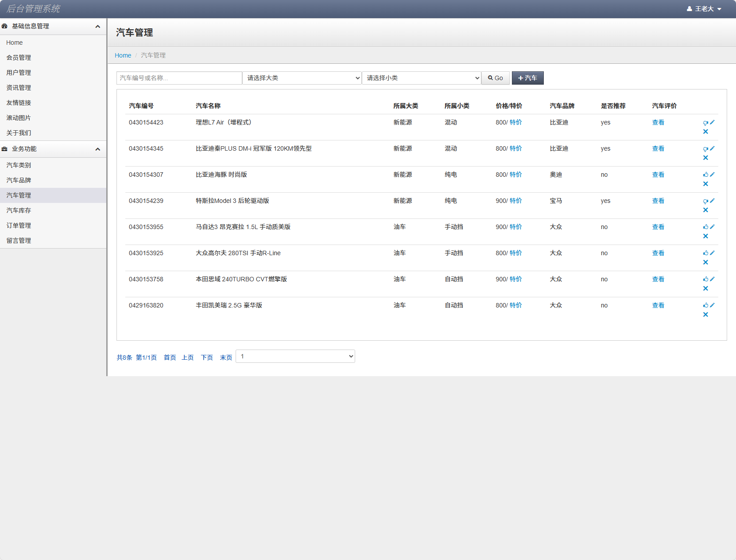Toggle thumbs-up recommend on 比亚迪海豚 时尚版
Image resolution: width=736 pixels, height=560 pixels.
[x=705, y=175]
